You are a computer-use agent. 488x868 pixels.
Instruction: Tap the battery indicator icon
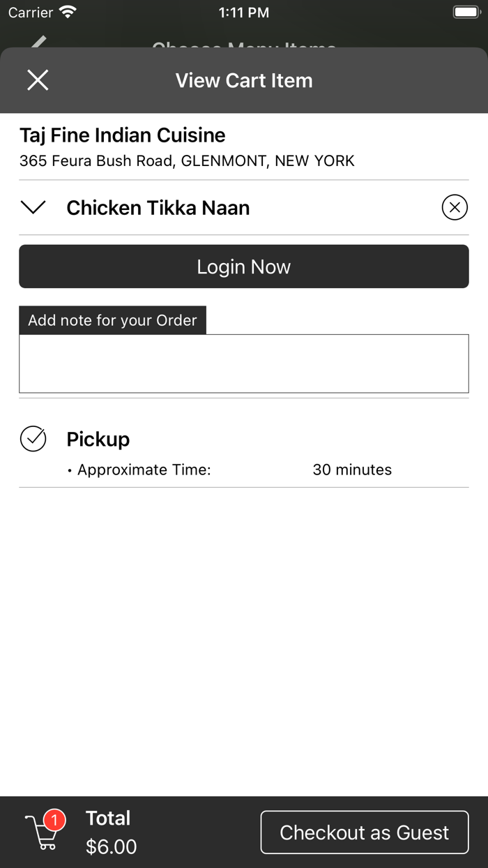pos(465,12)
